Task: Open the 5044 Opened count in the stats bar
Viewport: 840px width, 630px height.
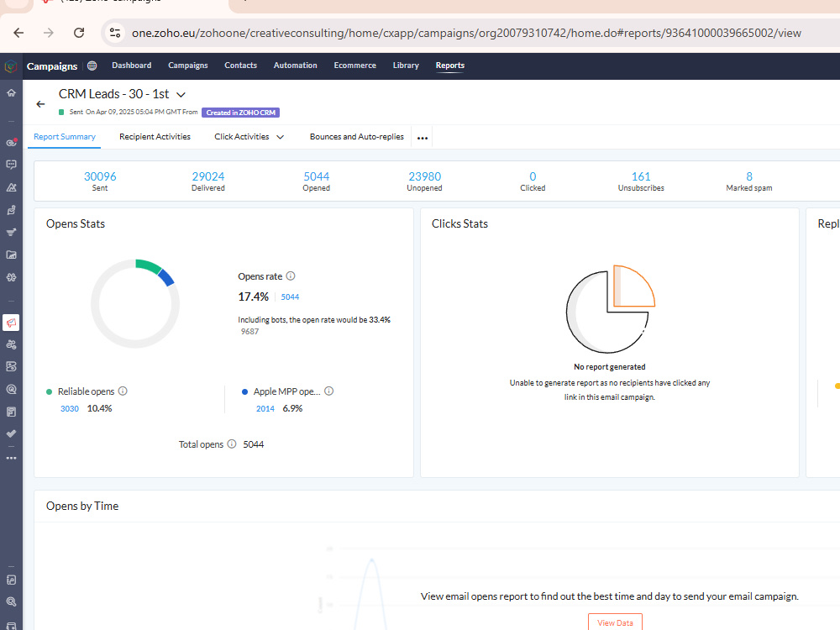Action: click(317, 176)
